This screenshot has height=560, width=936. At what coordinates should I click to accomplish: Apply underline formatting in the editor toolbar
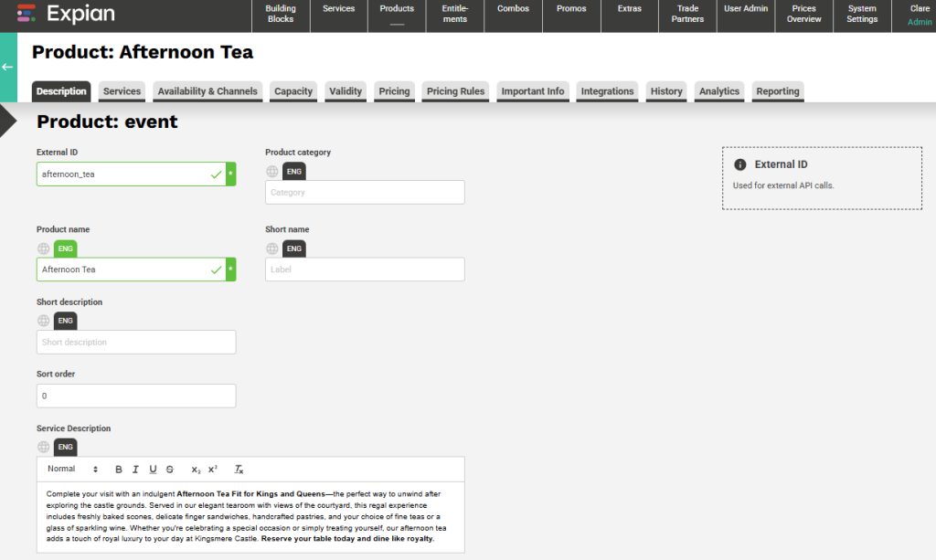tap(153, 470)
